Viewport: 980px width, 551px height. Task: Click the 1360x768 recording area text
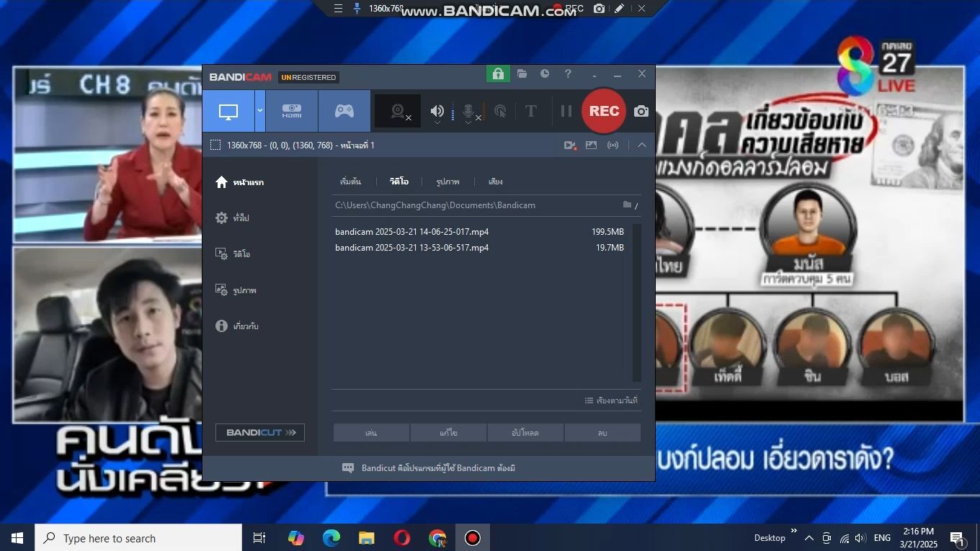(300, 145)
